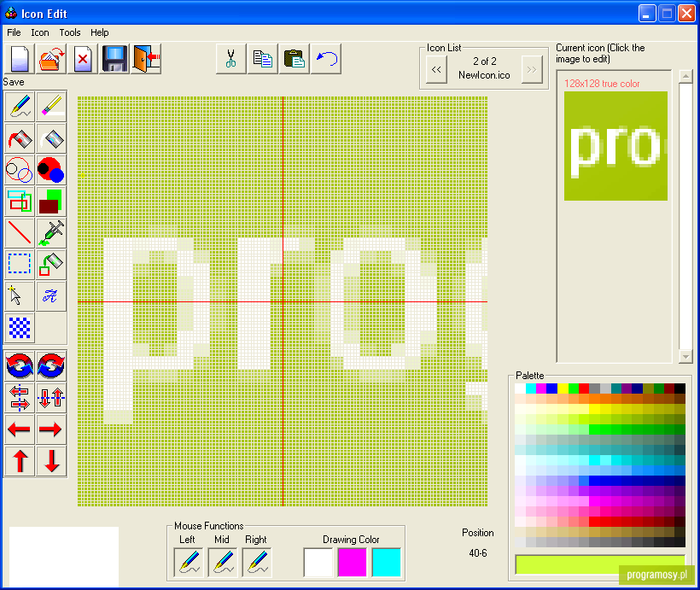Click the Right mouse function pencil button
700x590 pixels.
tap(257, 563)
